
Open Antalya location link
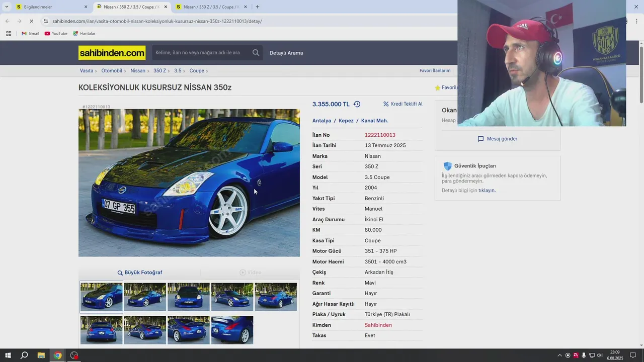[321, 121]
